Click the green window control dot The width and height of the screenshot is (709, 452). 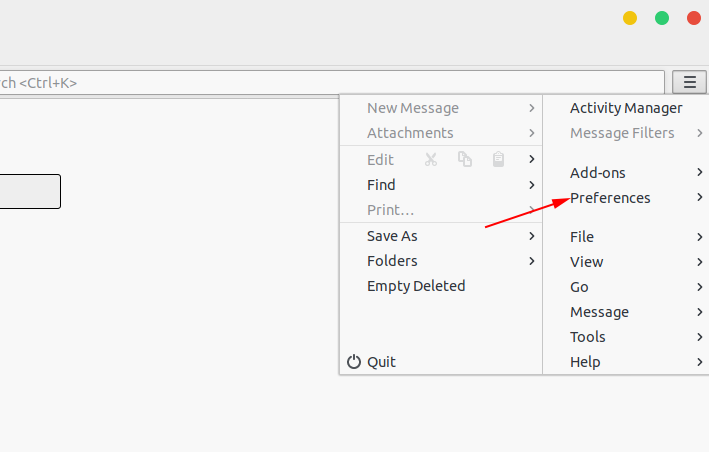[x=662, y=18]
